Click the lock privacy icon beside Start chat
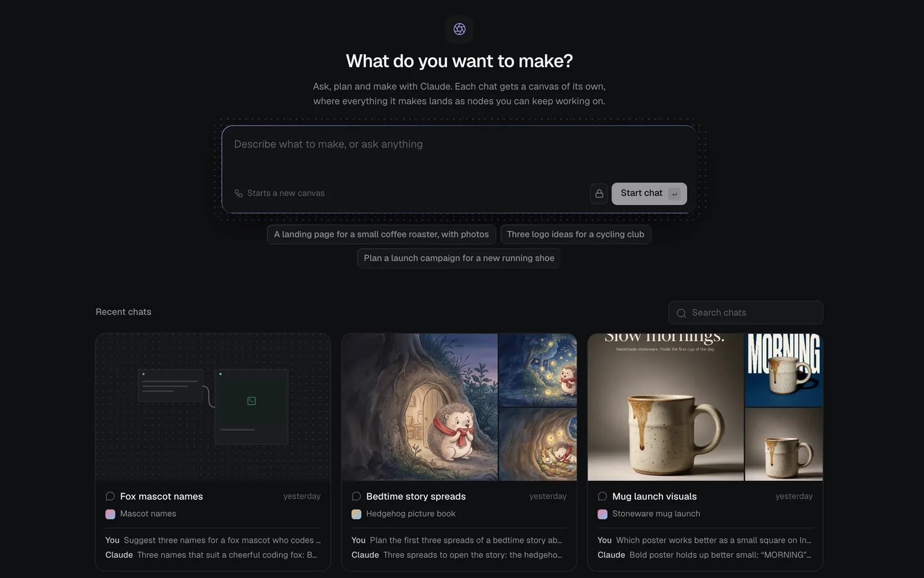 tap(599, 194)
